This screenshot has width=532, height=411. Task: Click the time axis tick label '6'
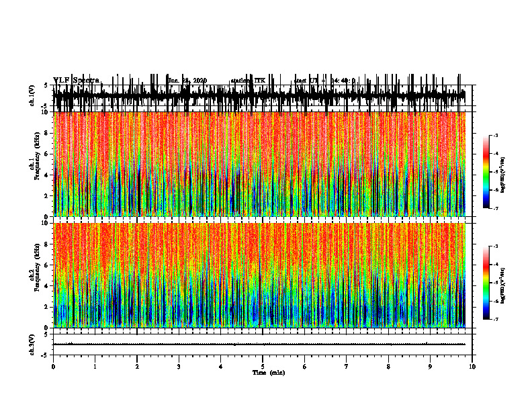click(x=305, y=367)
